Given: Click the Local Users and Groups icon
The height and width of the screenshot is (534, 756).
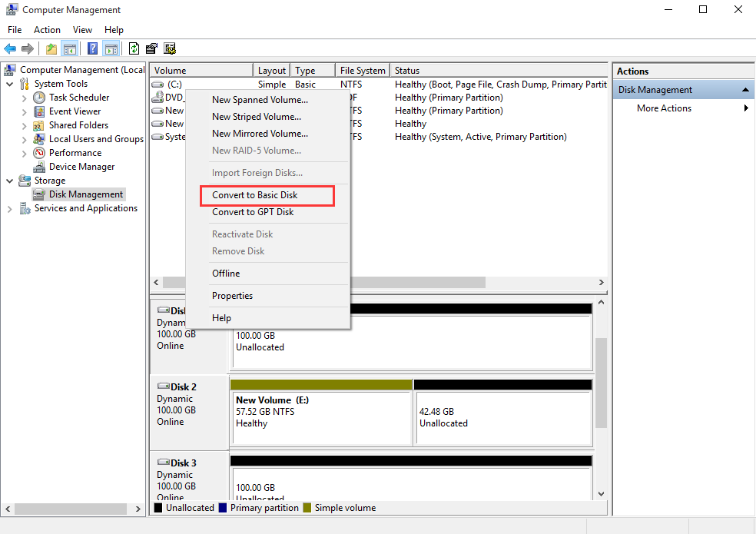Looking at the screenshot, I should 39,139.
